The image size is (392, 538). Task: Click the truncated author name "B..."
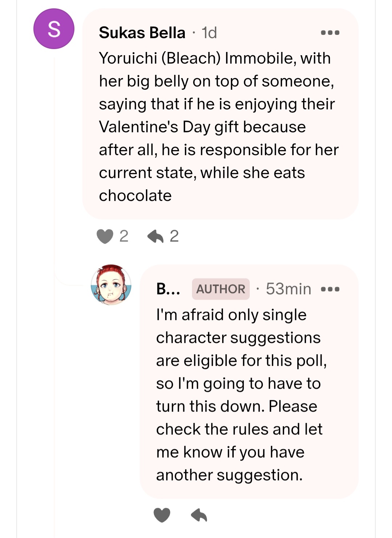pyautogui.click(x=168, y=289)
